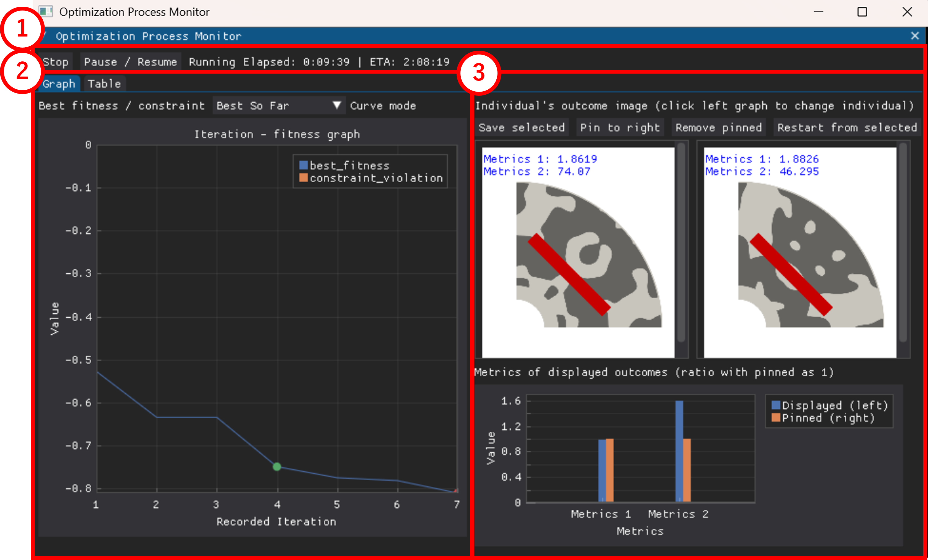Click the left outcome image with Metrics 1: 1.8619

pyautogui.click(x=578, y=252)
